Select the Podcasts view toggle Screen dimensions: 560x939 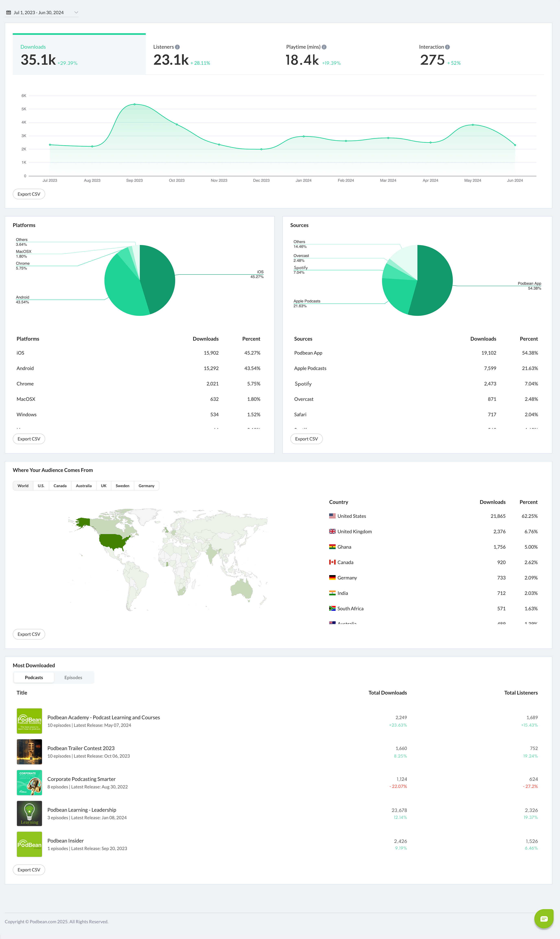(x=34, y=677)
